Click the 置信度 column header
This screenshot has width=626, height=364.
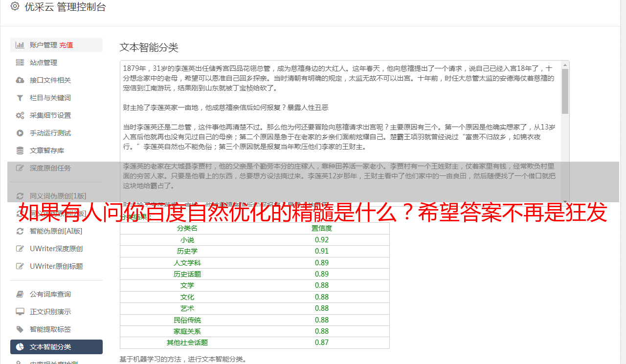pos(322,228)
